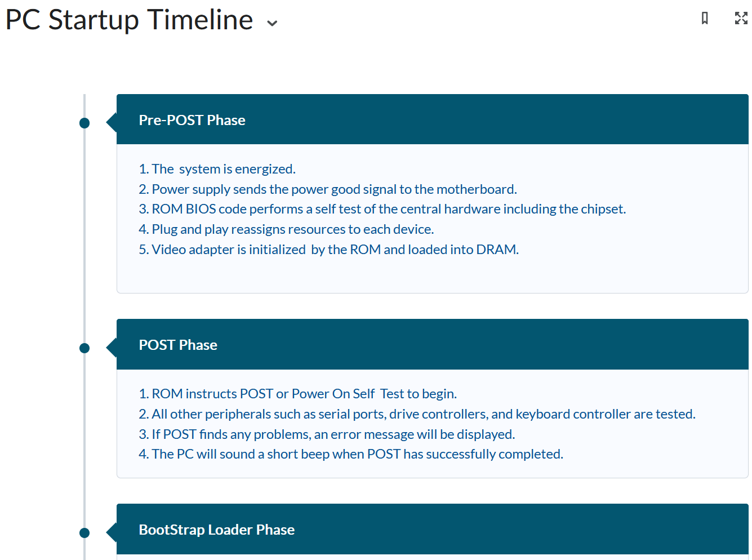Select the Pre-POST Phase timeline dot
752x560 pixels.
tap(84, 123)
